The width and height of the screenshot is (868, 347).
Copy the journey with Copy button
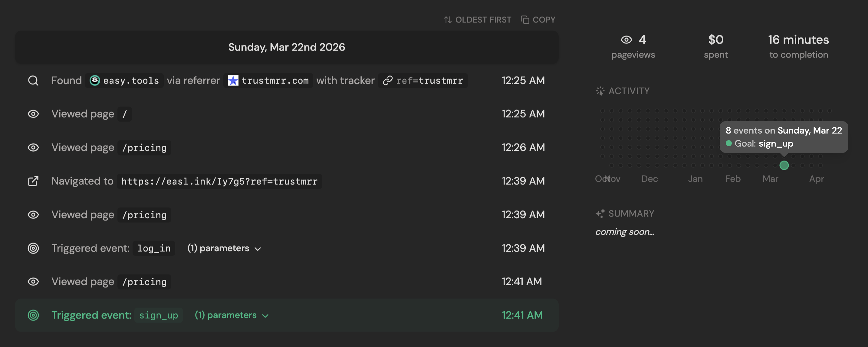click(538, 20)
